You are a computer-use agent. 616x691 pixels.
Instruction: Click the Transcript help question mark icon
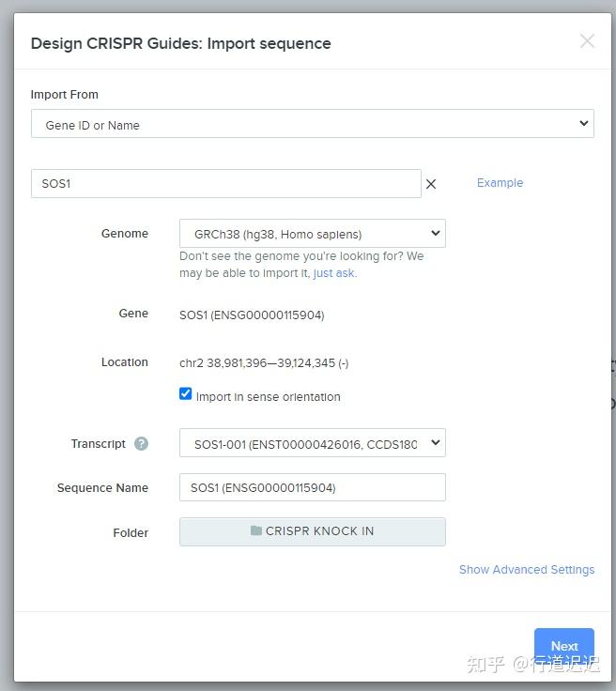[141, 444]
